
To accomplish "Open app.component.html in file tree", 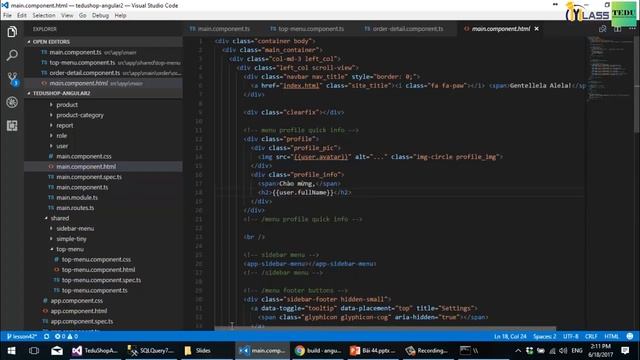I will [78, 311].
